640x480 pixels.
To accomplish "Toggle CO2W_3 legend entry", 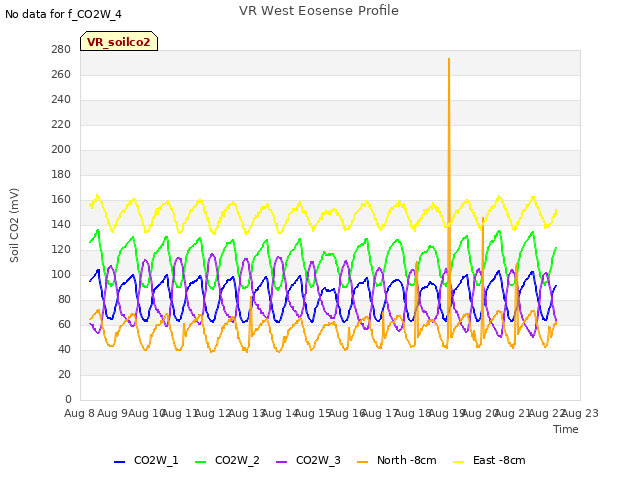I will pos(308,460).
